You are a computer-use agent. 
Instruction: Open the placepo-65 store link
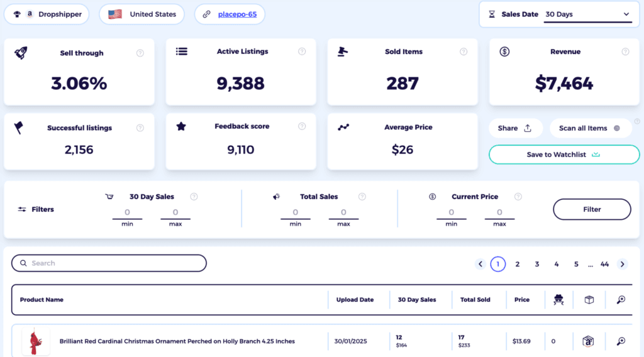(237, 14)
